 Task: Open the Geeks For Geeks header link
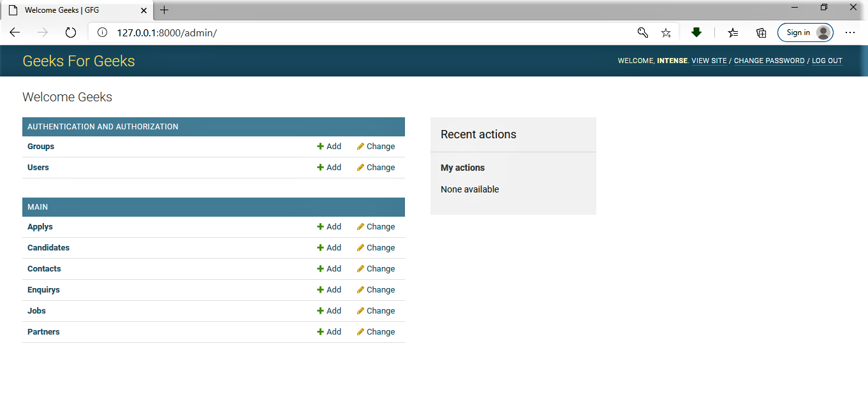79,61
